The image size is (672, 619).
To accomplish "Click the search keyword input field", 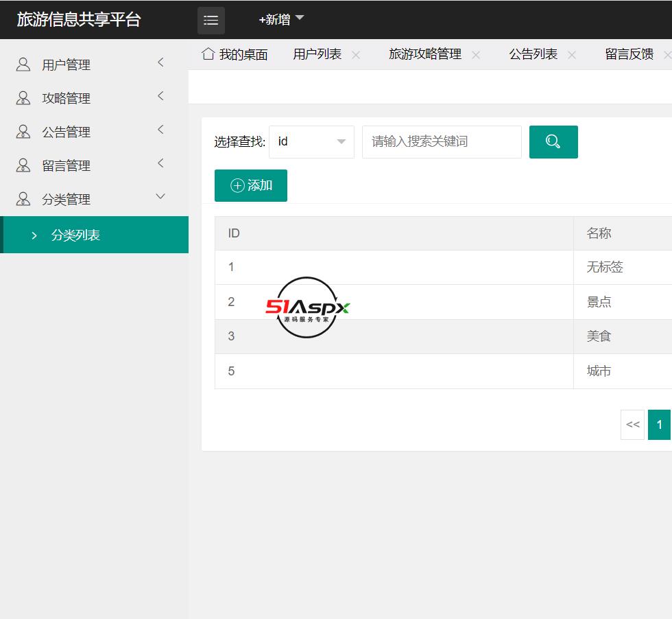I will (x=442, y=142).
